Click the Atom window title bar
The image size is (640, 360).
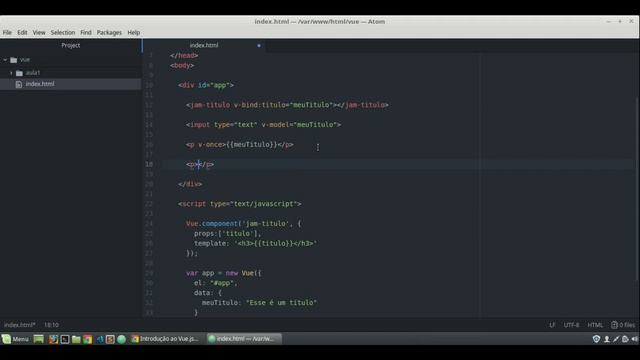320,22
